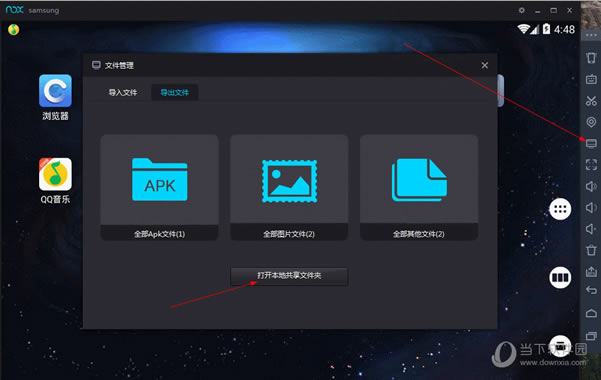Click the sidebar trash bin icon
601x380 pixels.
591,250
